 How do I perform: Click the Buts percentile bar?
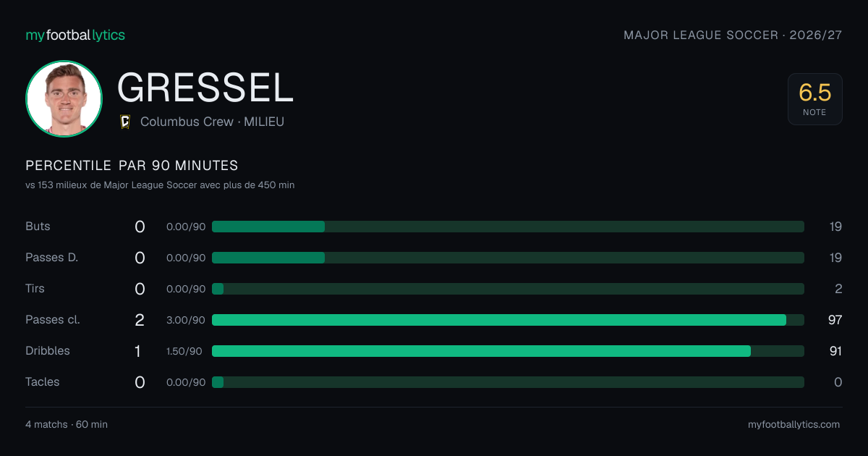tap(508, 227)
